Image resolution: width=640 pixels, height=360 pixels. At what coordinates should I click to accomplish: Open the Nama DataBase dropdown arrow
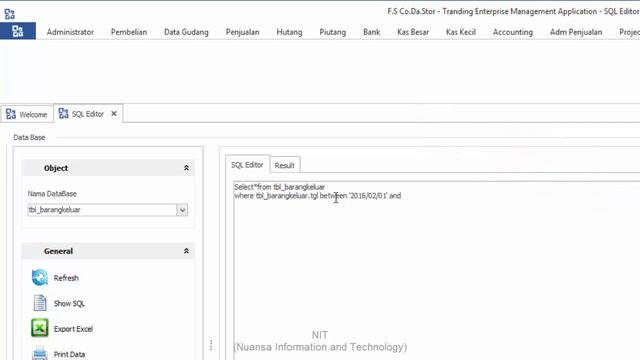(x=182, y=210)
